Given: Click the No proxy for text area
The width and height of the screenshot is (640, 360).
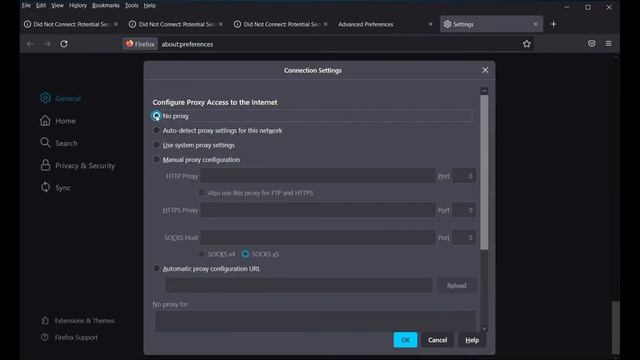Looking at the screenshot, I should pyautogui.click(x=316, y=321).
